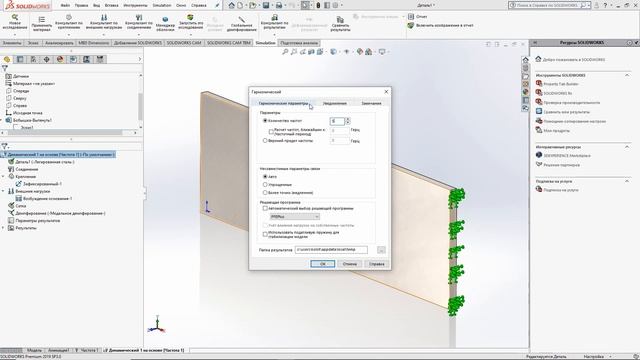The image size is (640, 360).
Task: Click the number of frequencies input field
Action: pyautogui.click(x=337, y=121)
